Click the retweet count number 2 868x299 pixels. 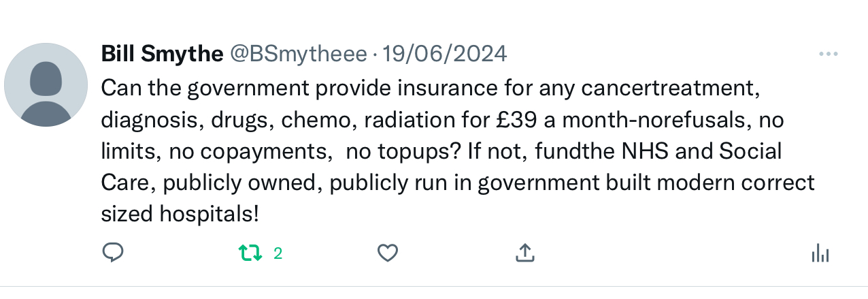(x=278, y=253)
